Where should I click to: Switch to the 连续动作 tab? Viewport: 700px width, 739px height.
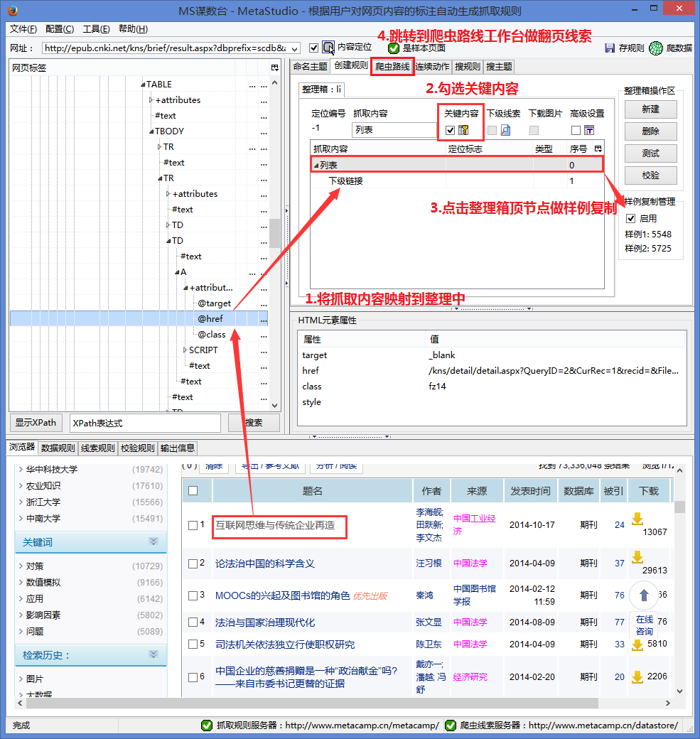point(432,67)
